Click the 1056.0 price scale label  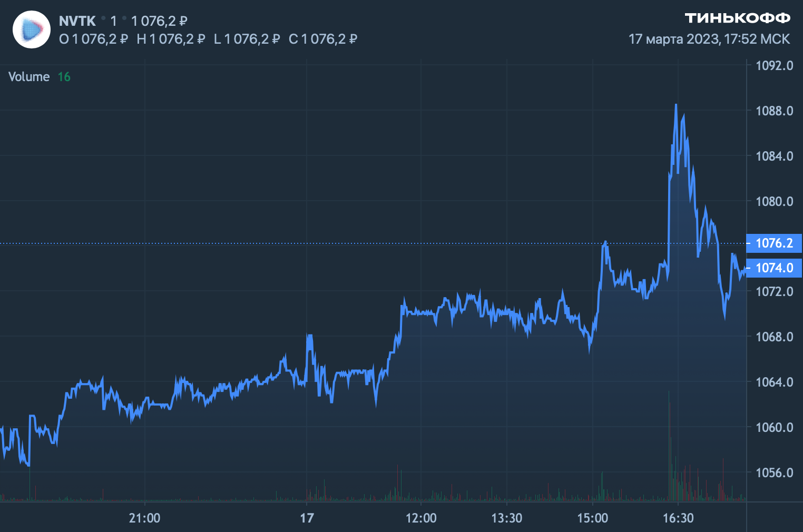[774, 473]
